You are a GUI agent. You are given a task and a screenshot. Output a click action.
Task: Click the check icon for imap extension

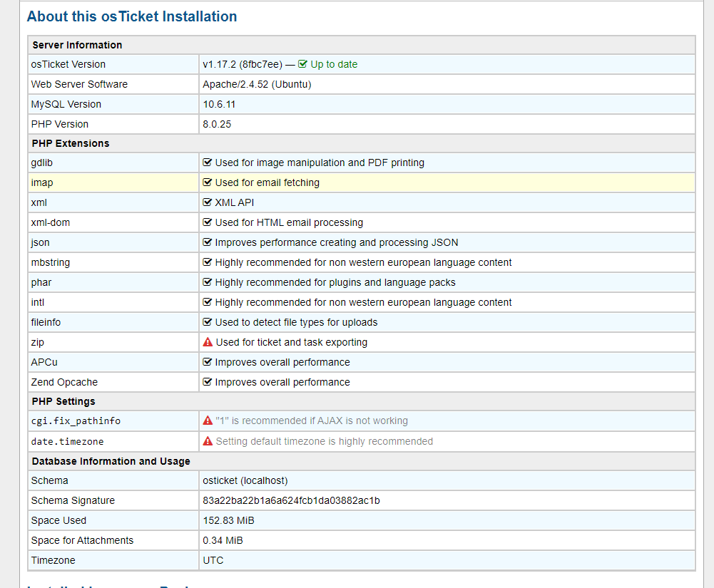point(208,182)
